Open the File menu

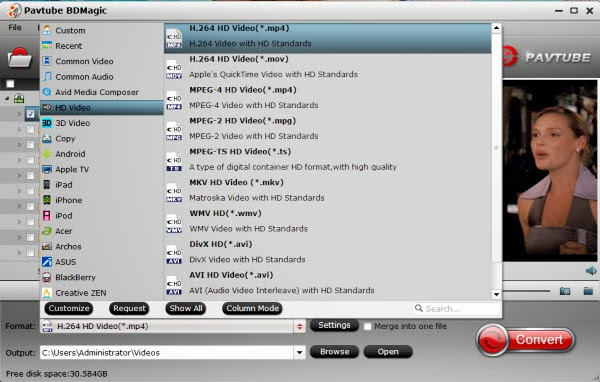click(x=15, y=28)
